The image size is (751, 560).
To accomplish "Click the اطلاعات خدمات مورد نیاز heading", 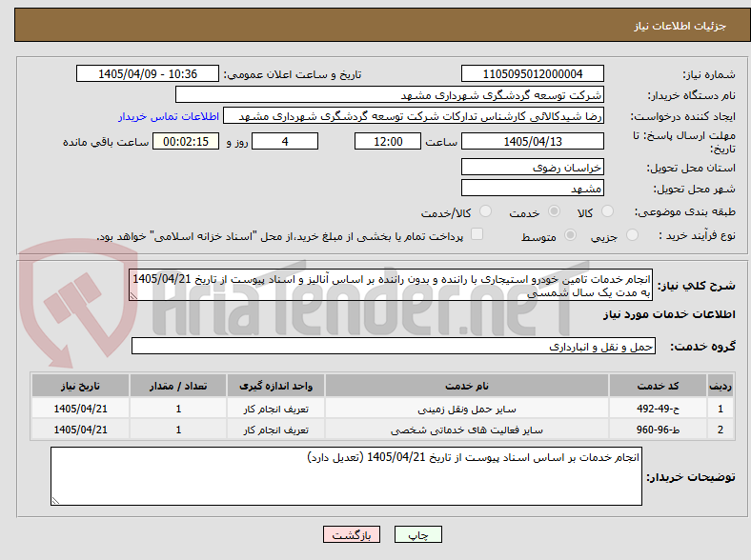I will tap(669, 314).
